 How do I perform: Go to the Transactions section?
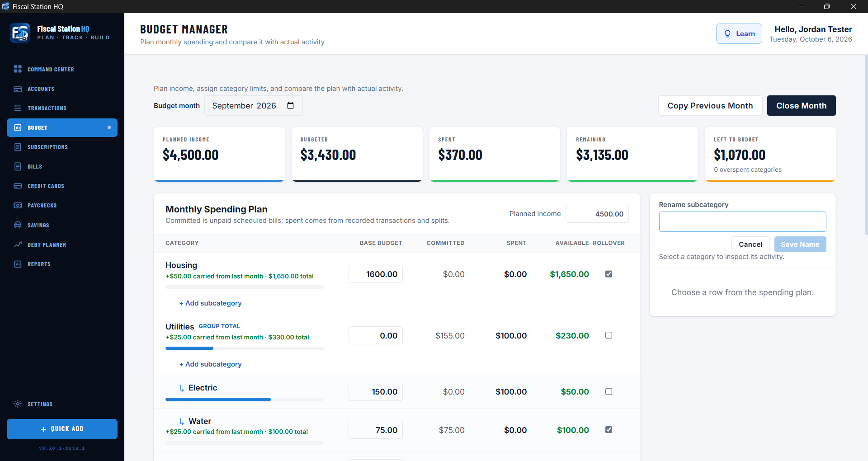point(62,108)
